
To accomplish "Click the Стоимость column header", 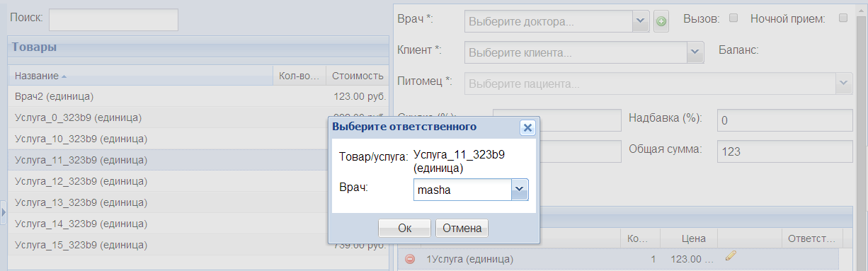I will click(358, 76).
